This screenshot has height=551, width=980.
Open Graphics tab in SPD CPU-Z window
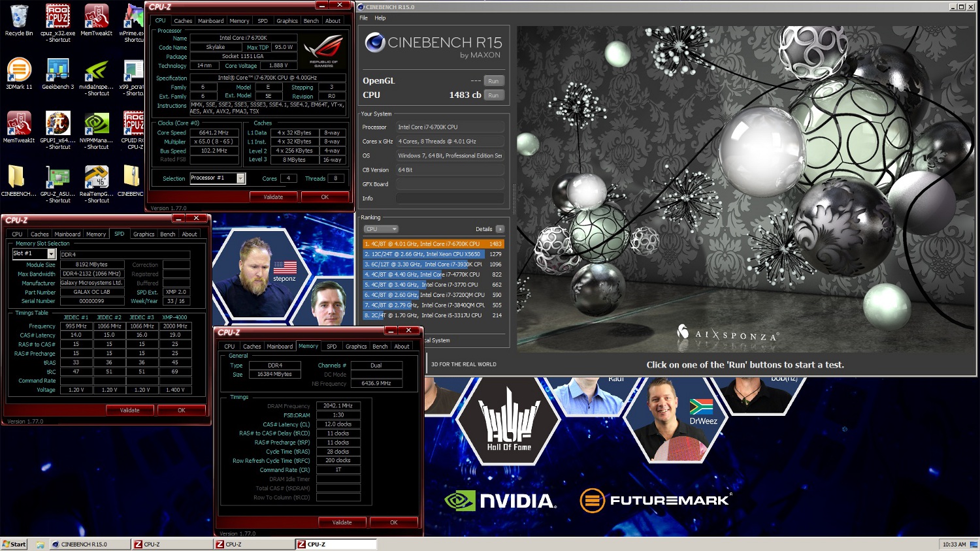tap(144, 234)
